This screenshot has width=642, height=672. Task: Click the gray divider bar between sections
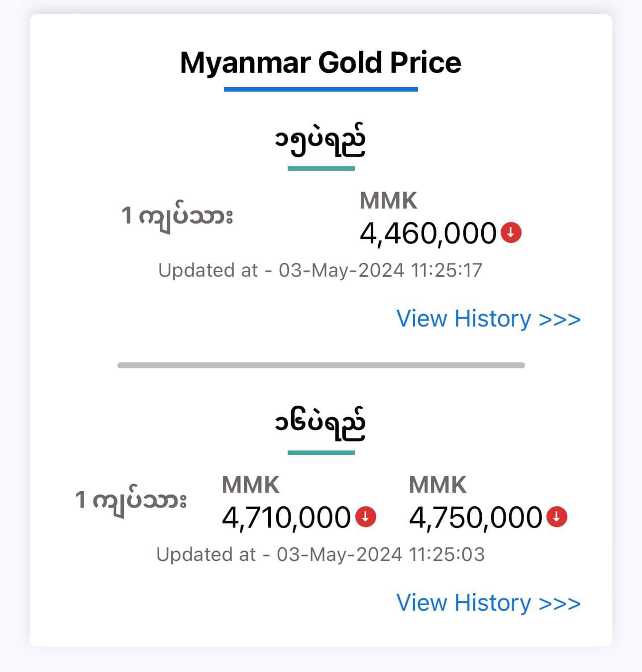click(321, 365)
